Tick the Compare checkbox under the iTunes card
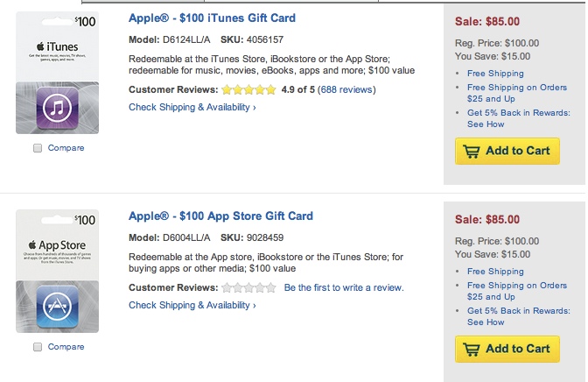Viewport: 588px width, 382px height. pos(38,148)
